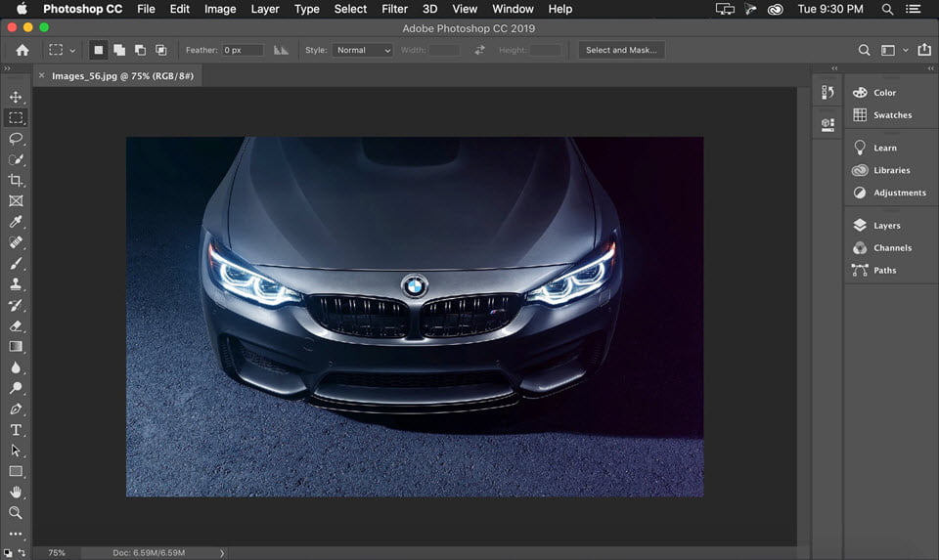Select the Quick Selection tool
Image resolution: width=939 pixels, height=560 pixels.
[16, 159]
